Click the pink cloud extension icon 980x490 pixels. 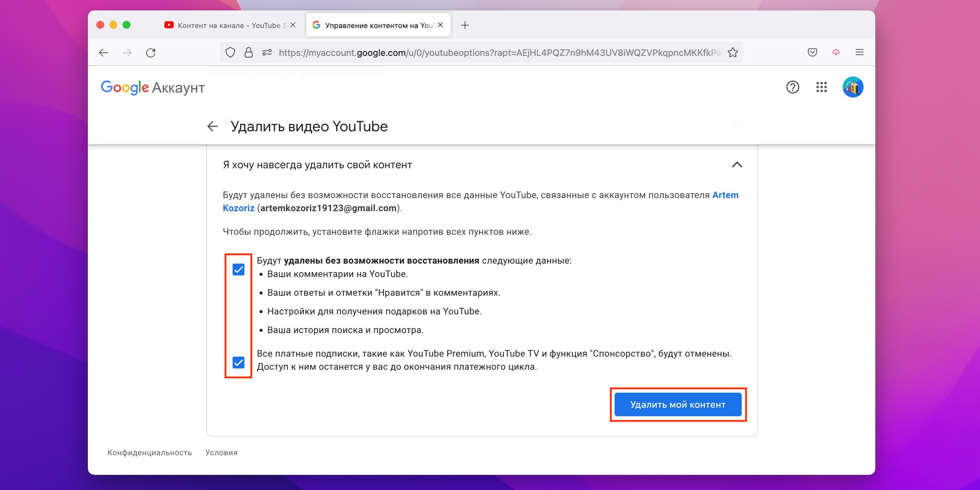(836, 53)
